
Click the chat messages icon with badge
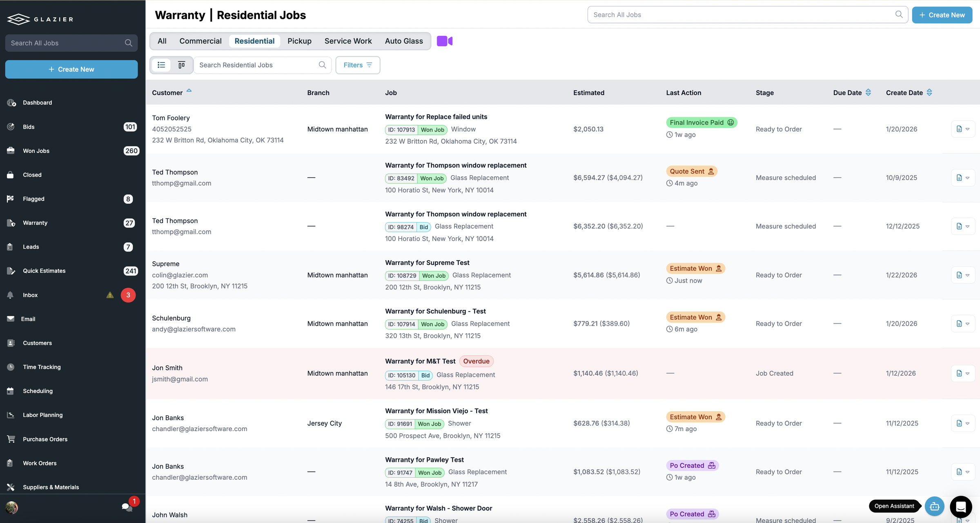127,507
